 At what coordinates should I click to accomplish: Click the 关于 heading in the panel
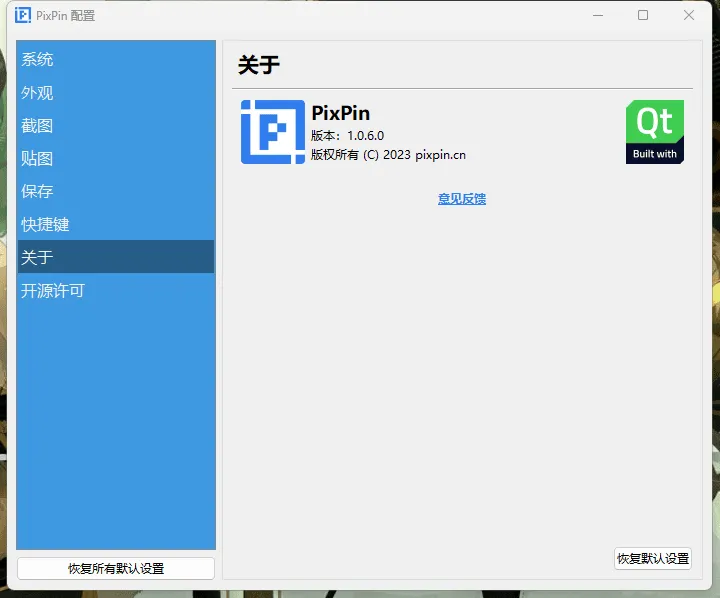[x=259, y=66]
